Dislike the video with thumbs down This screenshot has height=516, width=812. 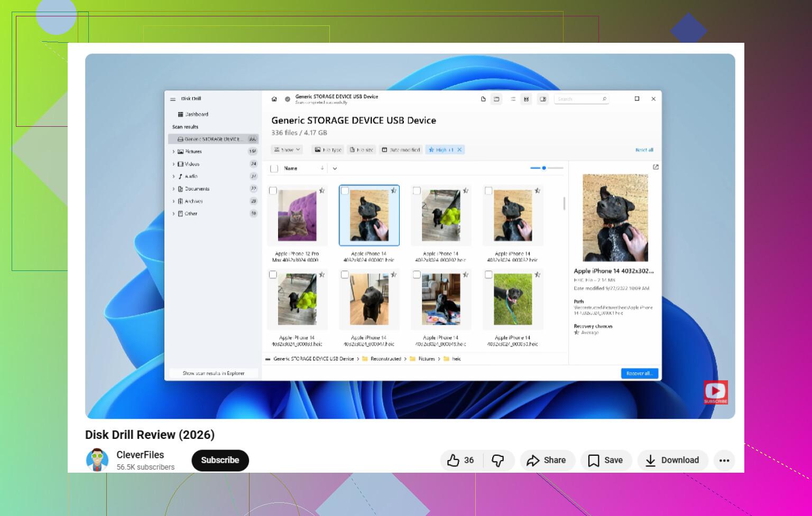[498, 461]
